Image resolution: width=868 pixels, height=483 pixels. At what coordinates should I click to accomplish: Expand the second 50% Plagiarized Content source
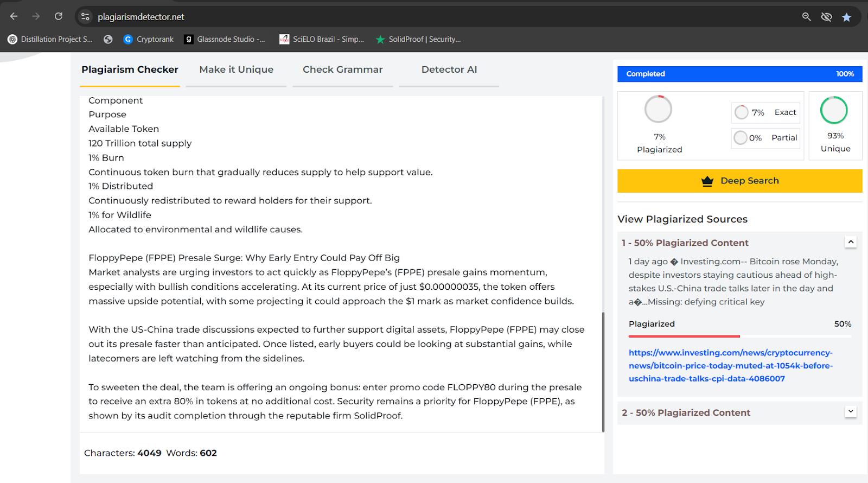pos(851,411)
